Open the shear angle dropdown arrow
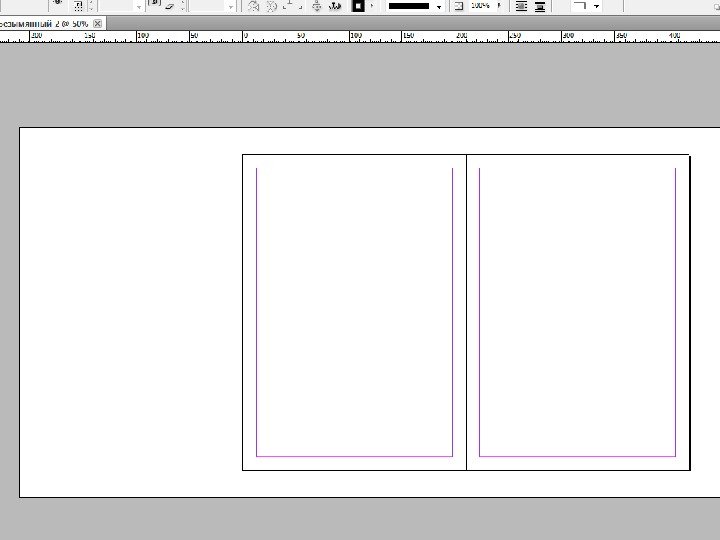The height and width of the screenshot is (540, 720). tap(231, 6)
